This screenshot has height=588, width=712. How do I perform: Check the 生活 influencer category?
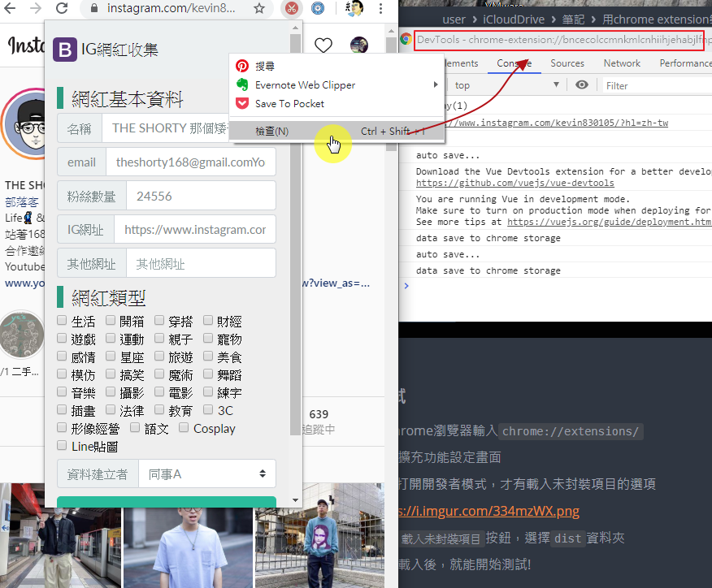point(62,320)
